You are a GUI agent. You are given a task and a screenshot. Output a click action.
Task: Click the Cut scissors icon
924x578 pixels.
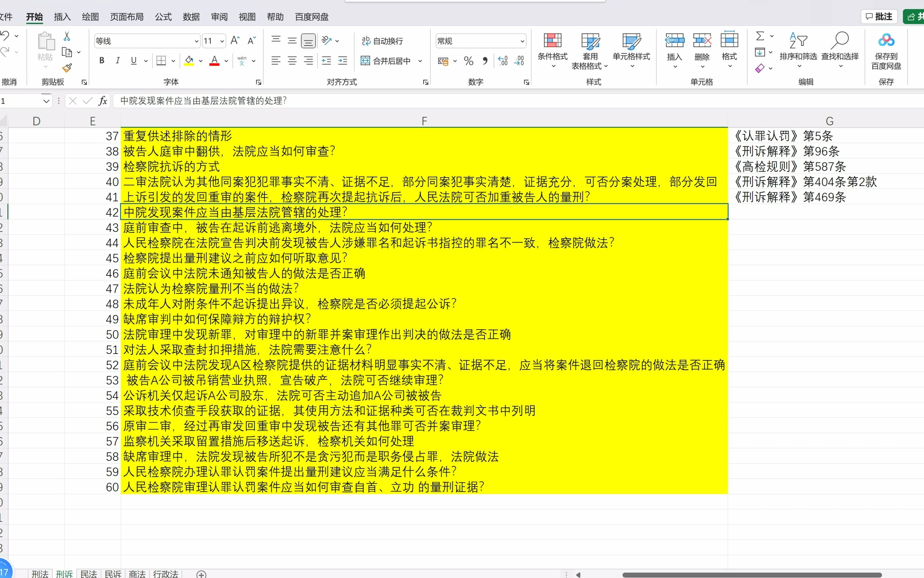pos(67,36)
